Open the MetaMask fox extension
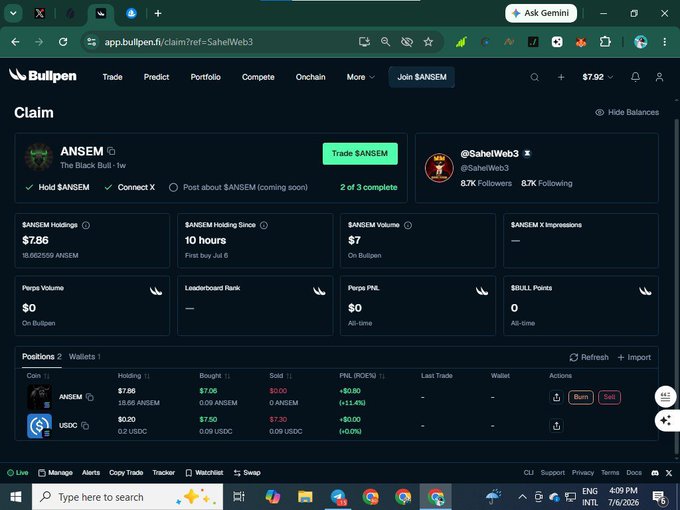680x510 pixels. 581,42
